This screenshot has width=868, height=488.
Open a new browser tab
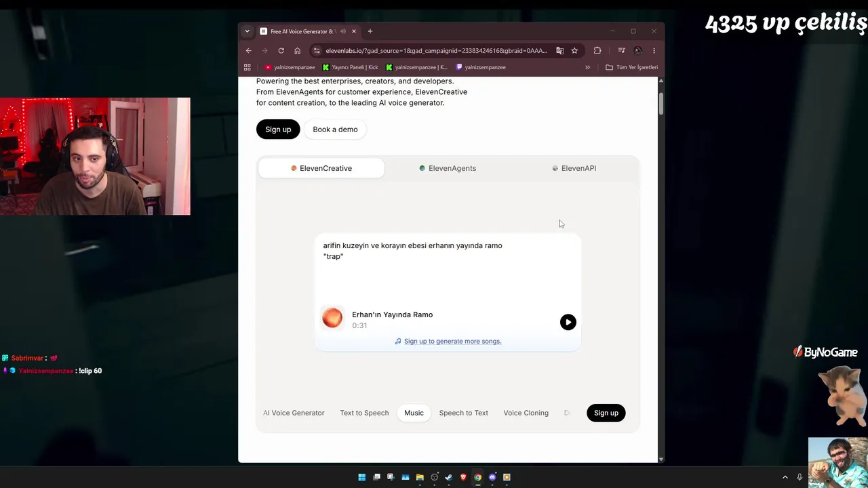point(370,31)
